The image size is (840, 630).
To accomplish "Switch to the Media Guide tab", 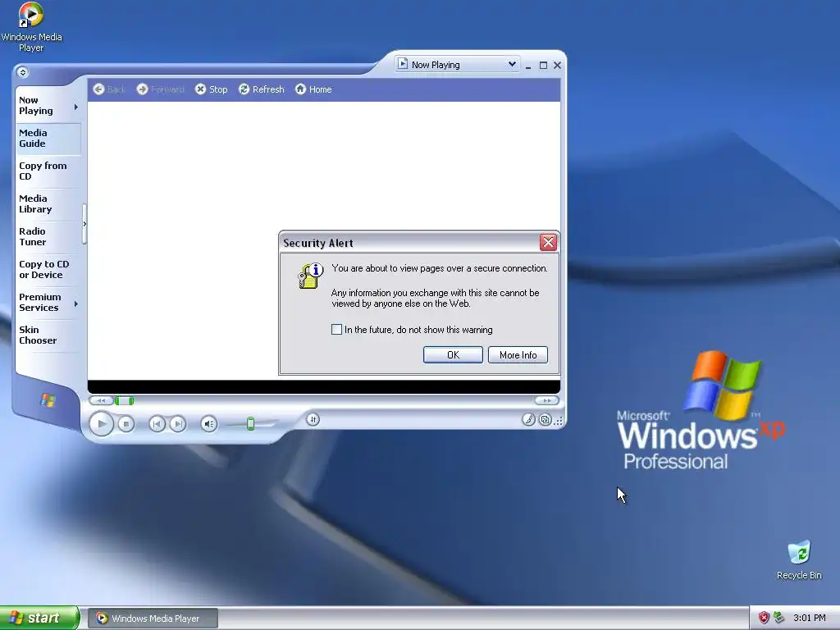I will click(x=48, y=138).
